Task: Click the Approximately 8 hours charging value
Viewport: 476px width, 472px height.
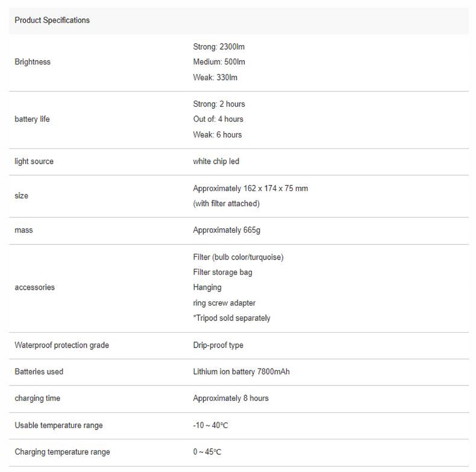Action: pyautogui.click(x=231, y=398)
